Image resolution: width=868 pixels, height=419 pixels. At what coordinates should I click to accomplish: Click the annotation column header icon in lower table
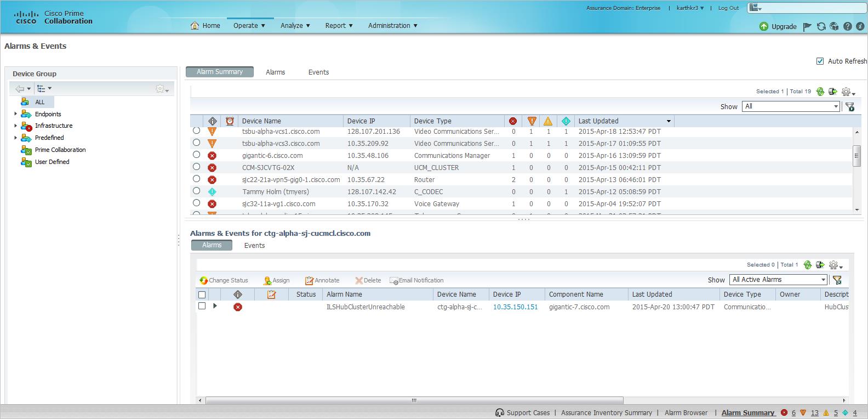pos(271,295)
